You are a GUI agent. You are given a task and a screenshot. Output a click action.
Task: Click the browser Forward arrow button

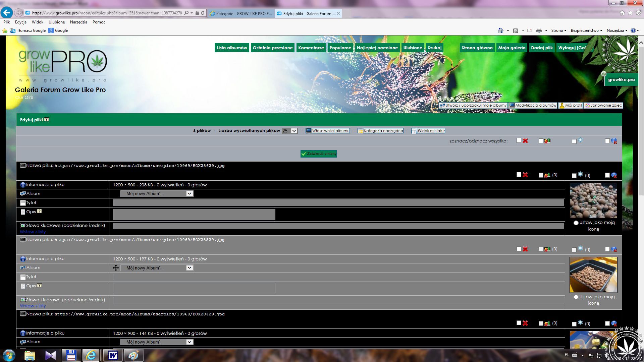[18, 13]
